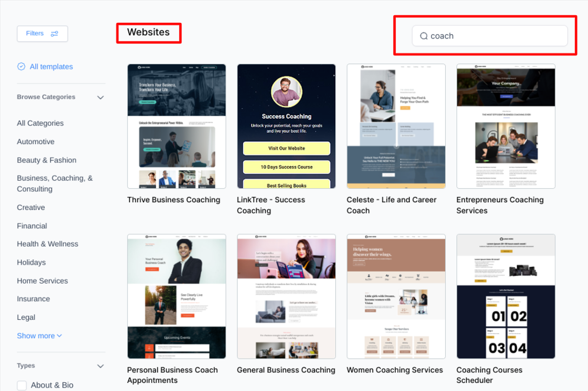
Task: Click Coaching Courses Scheduler title
Action: (x=489, y=375)
